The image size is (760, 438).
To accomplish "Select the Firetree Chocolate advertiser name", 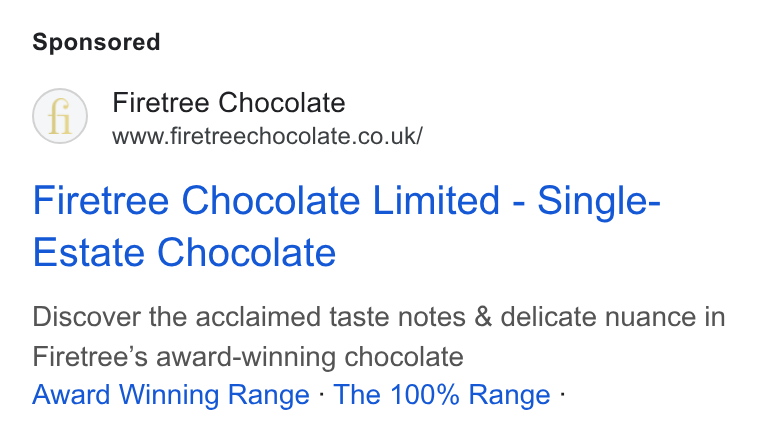I will [x=229, y=103].
